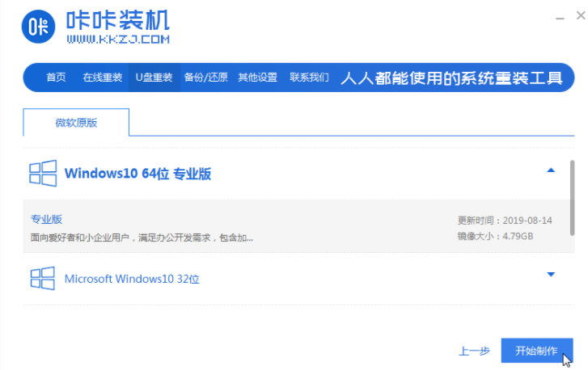Screen dimensions: 588x370
Task: Open 备份/还原 menu item
Action: 206,78
